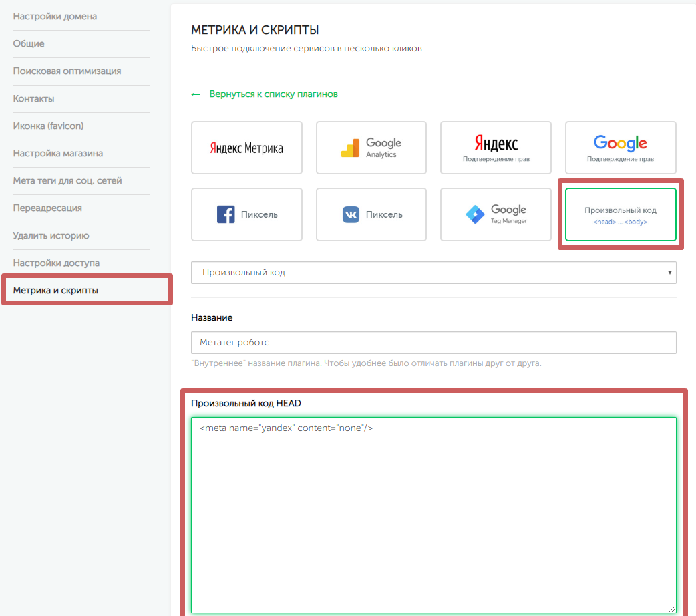The image size is (696, 616).
Task: Open Яндекс Подтверждение прав plugin
Action: (x=496, y=148)
